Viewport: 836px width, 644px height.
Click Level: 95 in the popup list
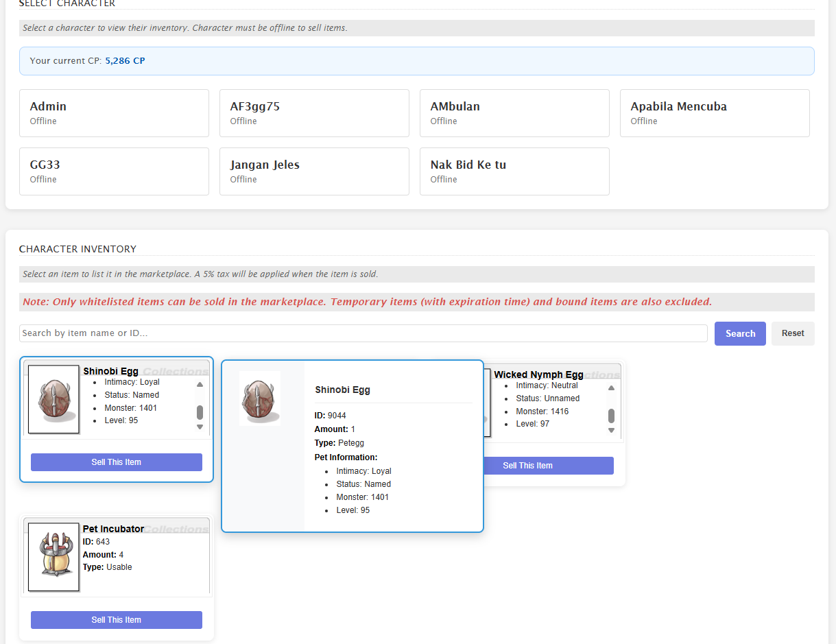[353, 510]
